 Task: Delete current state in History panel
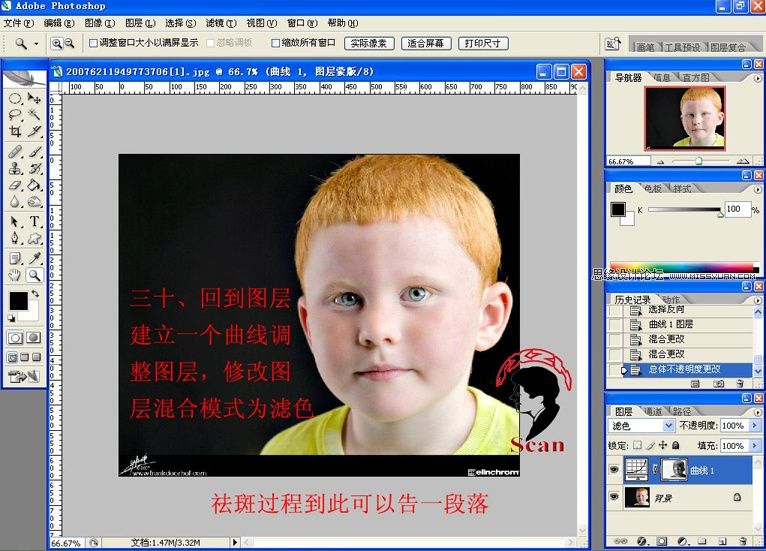tap(740, 384)
